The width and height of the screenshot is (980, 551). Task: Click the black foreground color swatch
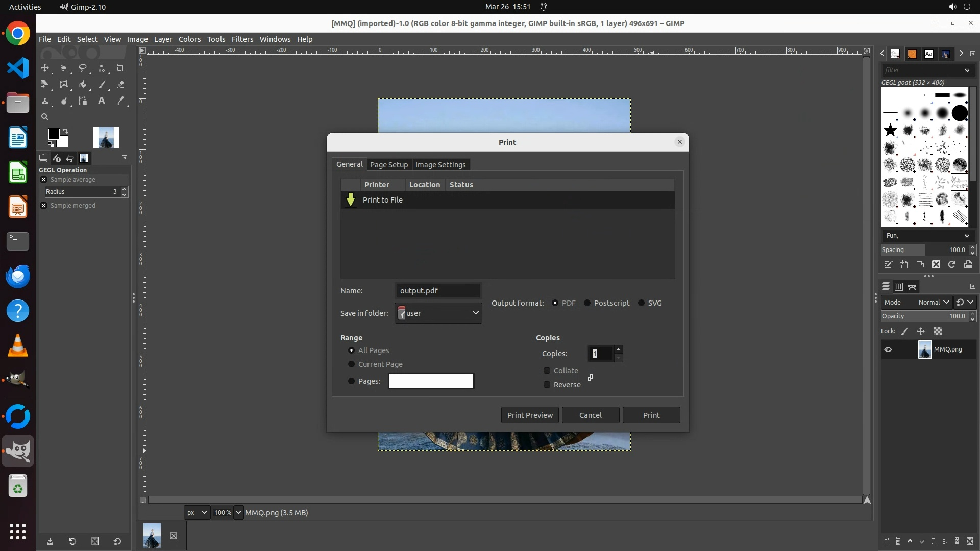54,134
